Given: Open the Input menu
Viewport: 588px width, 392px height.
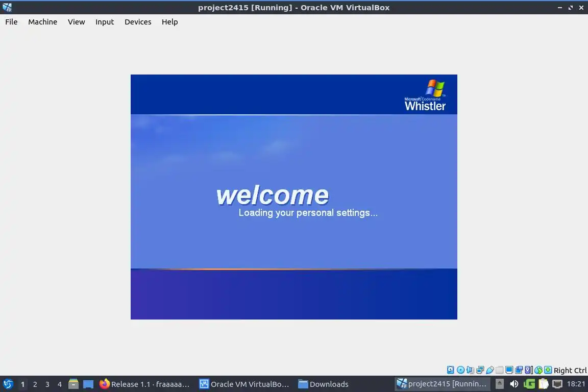Looking at the screenshot, I should tap(105, 22).
